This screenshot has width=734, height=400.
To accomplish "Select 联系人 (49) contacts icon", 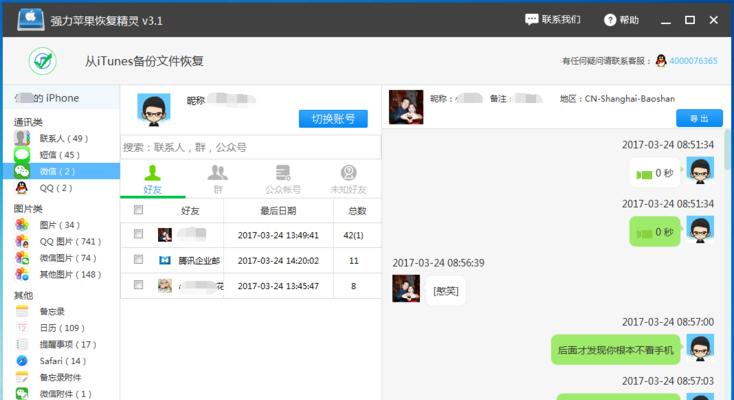I will (22, 138).
